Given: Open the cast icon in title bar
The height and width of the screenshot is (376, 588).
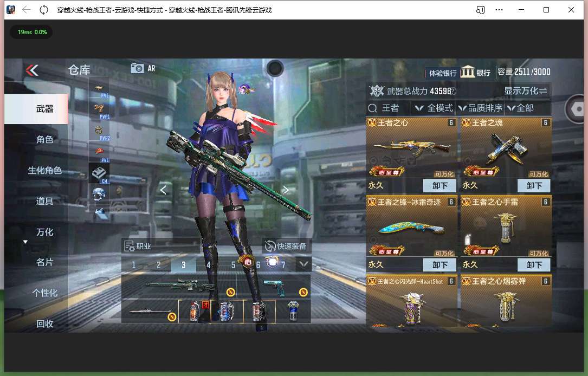Looking at the screenshot, I should point(480,10).
